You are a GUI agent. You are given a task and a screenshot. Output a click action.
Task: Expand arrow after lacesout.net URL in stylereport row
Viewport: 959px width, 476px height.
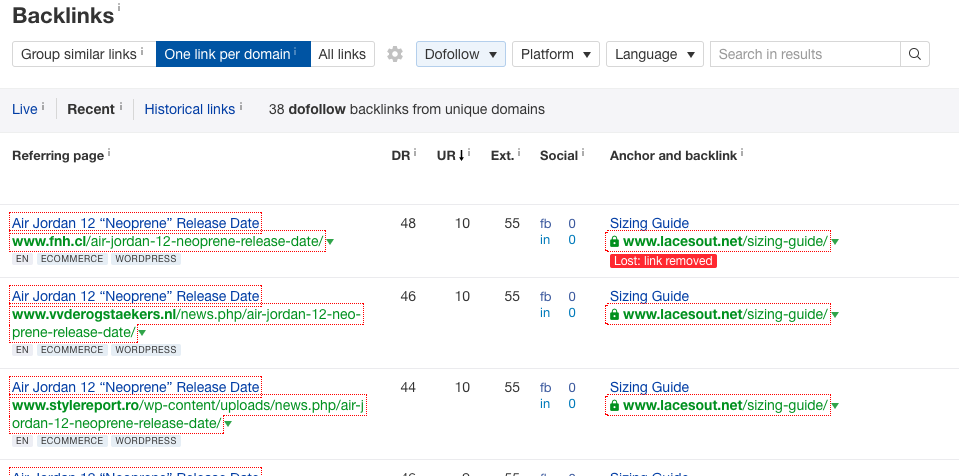pyautogui.click(x=835, y=406)
